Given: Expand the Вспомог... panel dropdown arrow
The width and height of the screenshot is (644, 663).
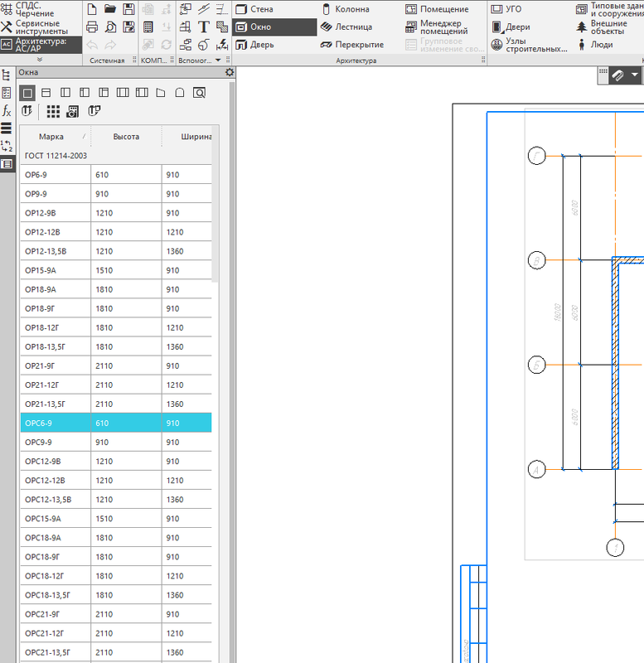Looking at the screenshot, I should point(218,60).
